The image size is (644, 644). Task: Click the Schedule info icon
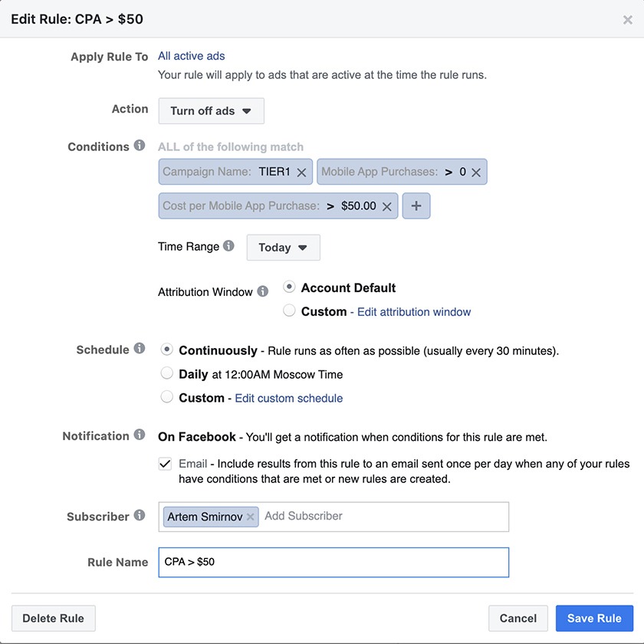(x=140, y=349)
